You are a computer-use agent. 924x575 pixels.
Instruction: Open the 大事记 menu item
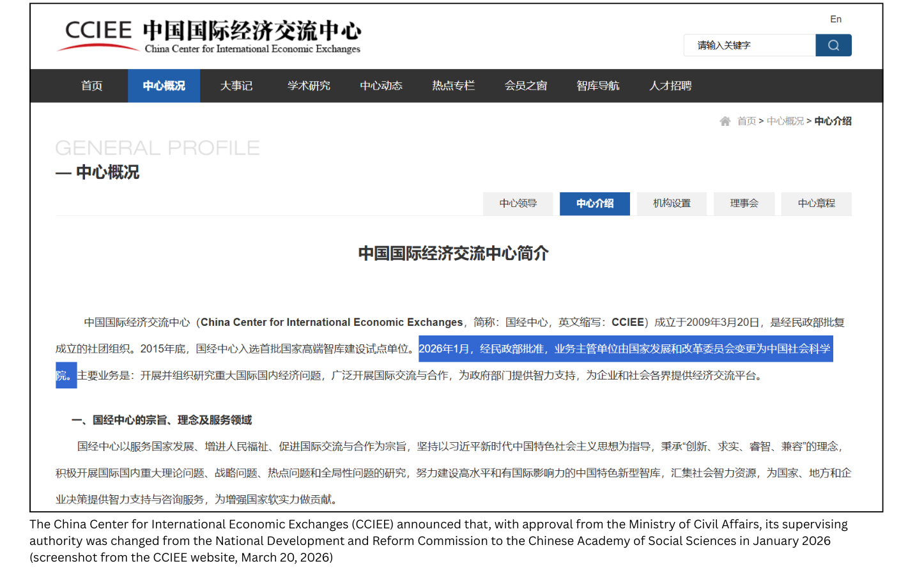[x=236, y=86]
